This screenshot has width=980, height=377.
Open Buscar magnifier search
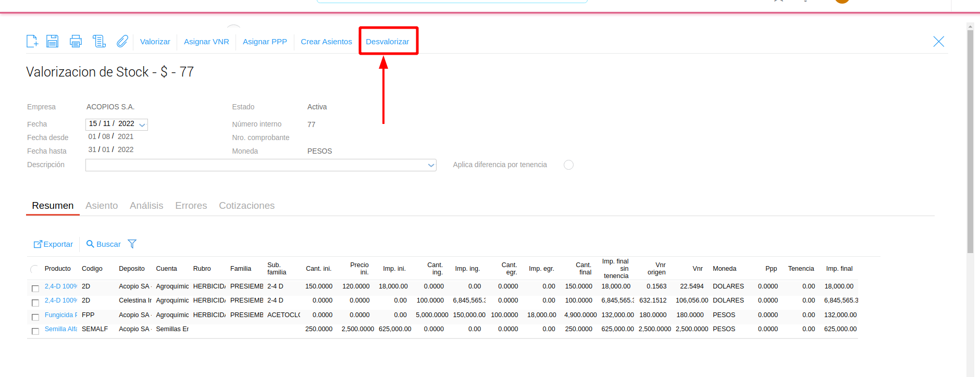click(x=103, y=244)
